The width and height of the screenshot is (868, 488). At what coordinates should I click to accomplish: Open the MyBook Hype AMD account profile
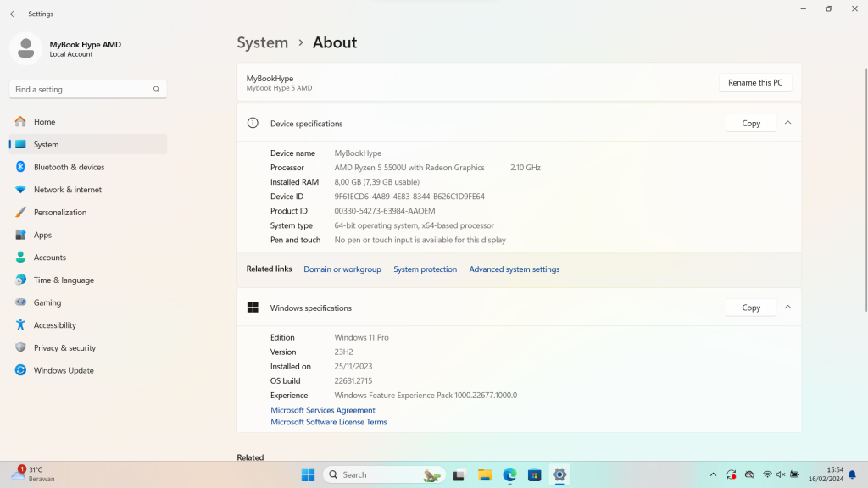(x=66, y=48)
